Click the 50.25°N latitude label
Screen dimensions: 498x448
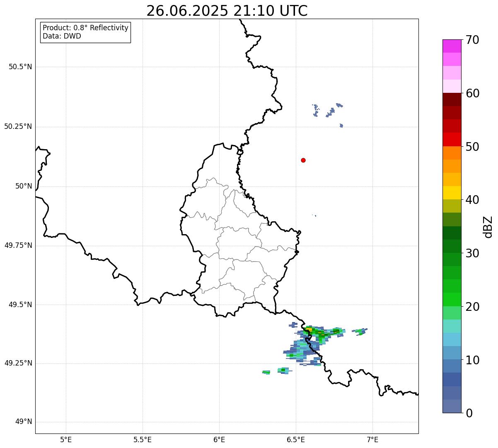tap(18, 126)
